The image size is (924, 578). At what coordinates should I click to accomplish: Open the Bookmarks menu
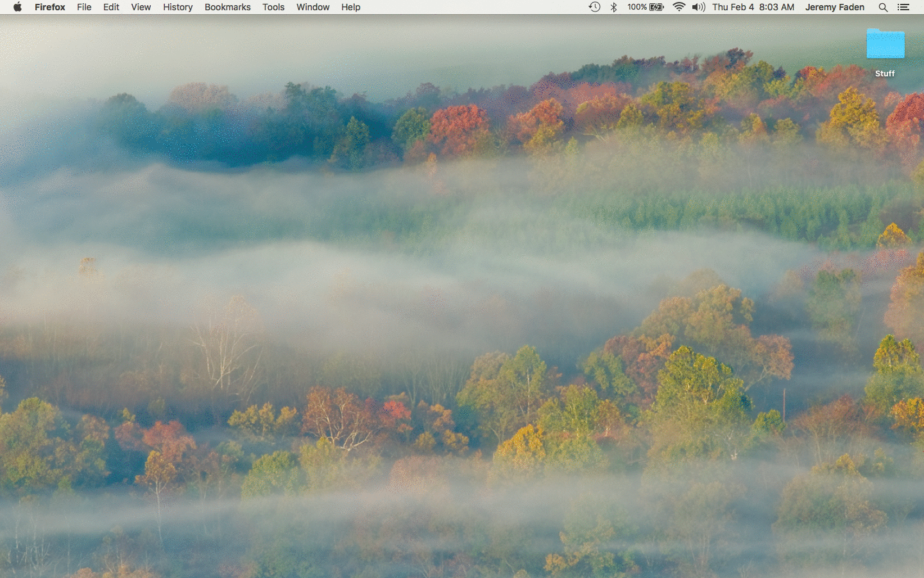(x=228, y=7)
